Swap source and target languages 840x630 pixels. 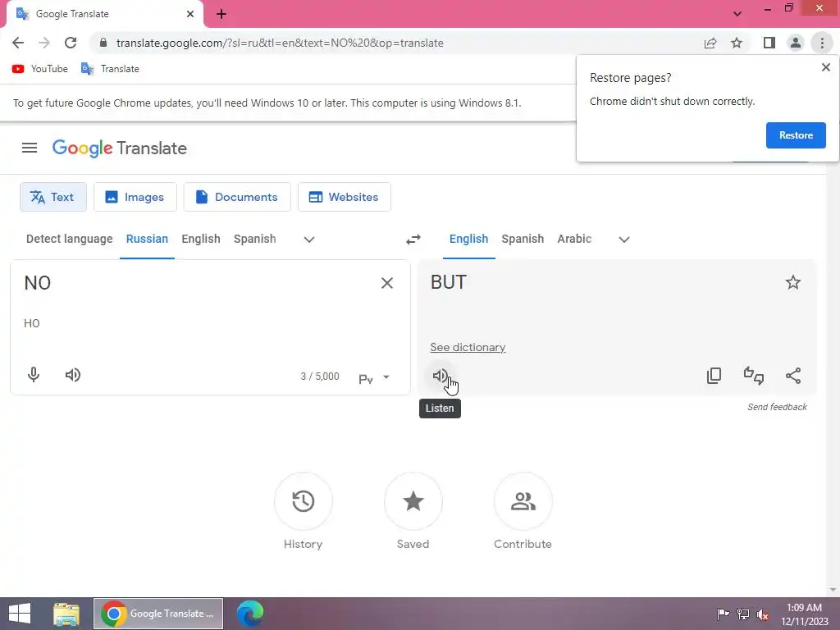pyautogui.click(x=413, y=239)
